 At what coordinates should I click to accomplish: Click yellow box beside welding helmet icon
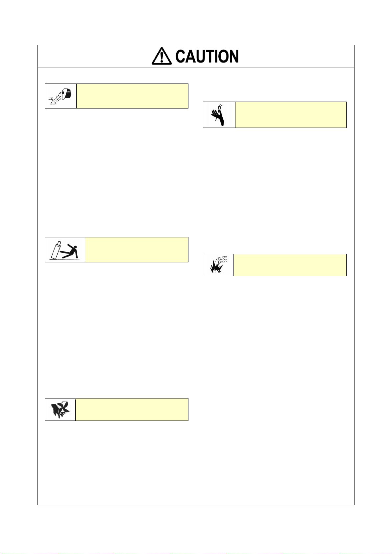pyautogui.click(x=132, y=96)
